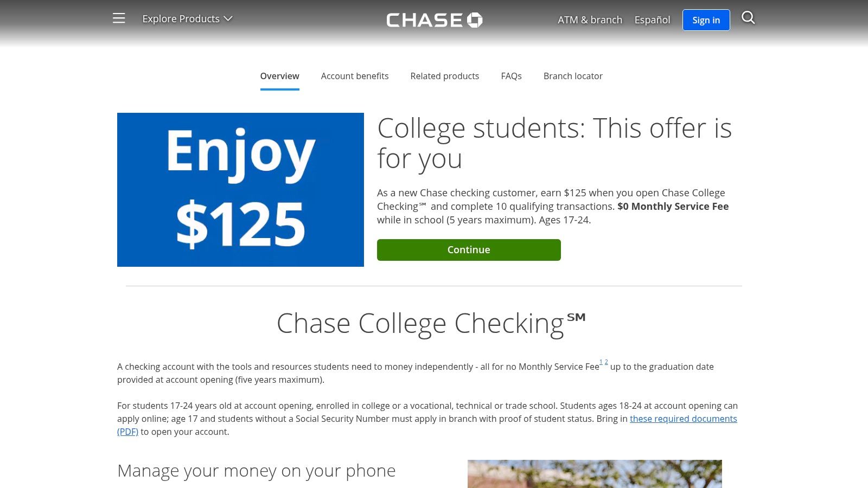Screen dimensions: 868x488
Task: Stay on the Overview tab
Action: (x=279, y=76)
